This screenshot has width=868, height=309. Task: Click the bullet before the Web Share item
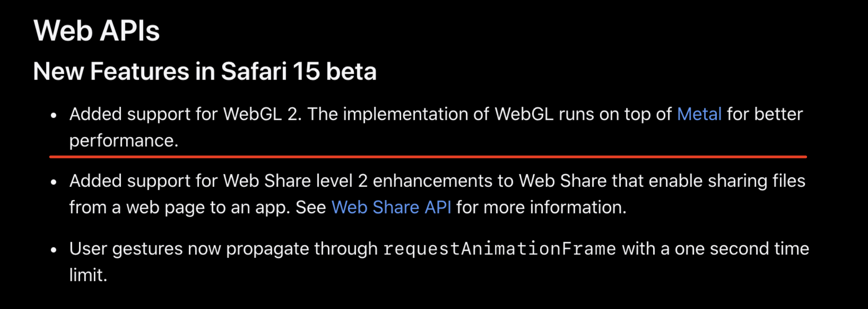click(53, 182)
